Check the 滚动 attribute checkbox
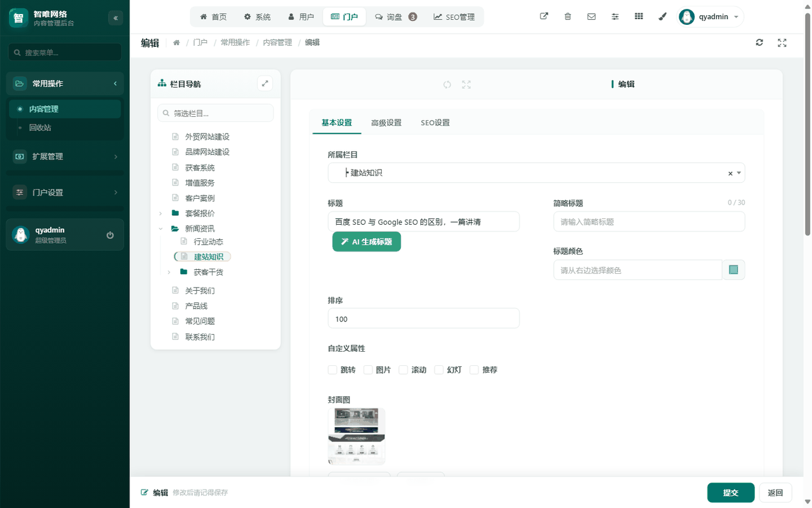This screenshot has width=812, height=508. [403, 370]
